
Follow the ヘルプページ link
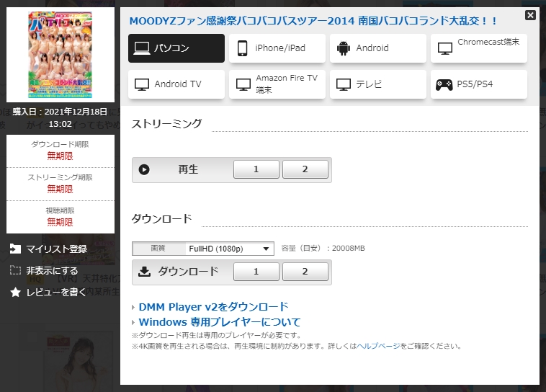click(379, 346)
